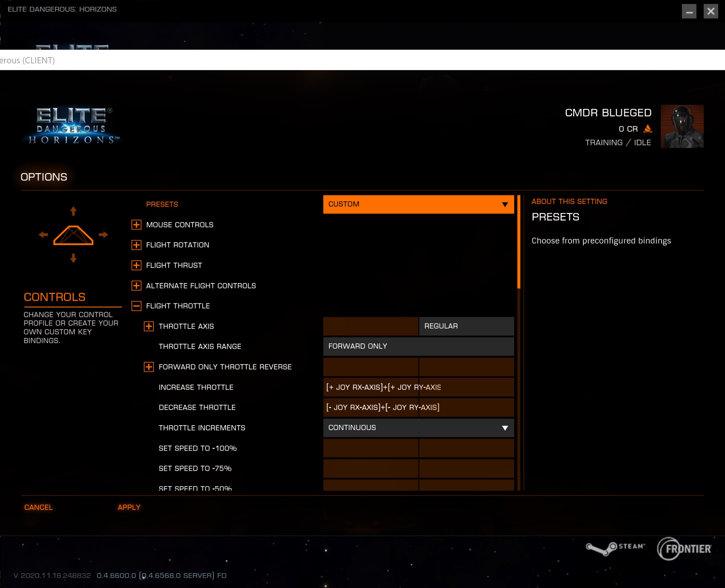Click the Frontier logo
The image size is (725, 588).
click(x=684, y=549)
